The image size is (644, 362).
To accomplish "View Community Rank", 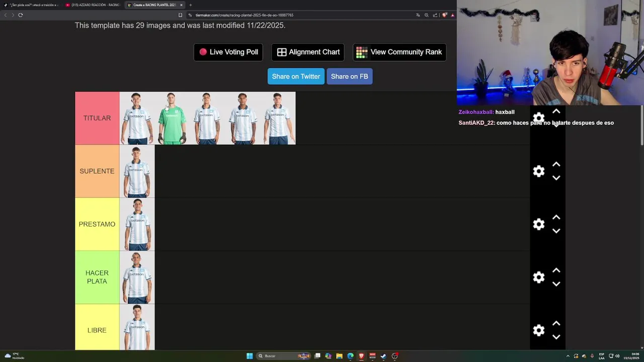I will point(399,52).
